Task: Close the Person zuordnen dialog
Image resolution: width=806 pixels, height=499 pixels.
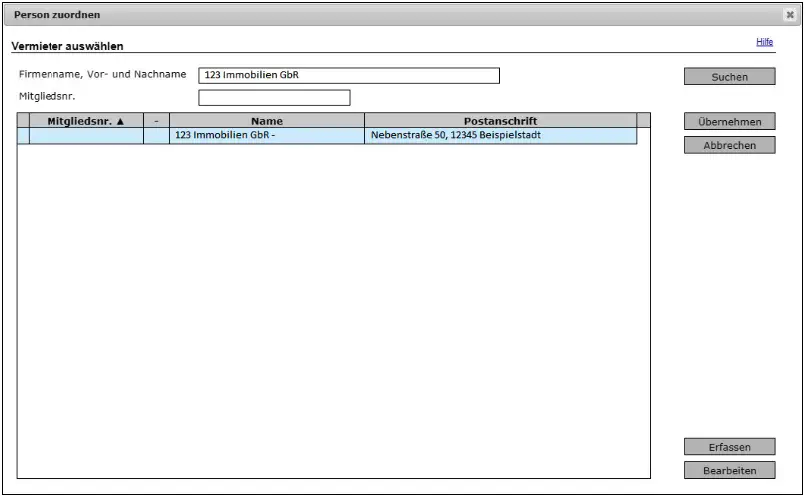Action: (x=789, y=15)
